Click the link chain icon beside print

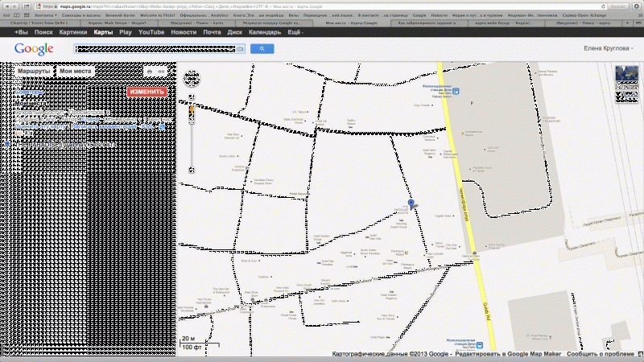(162, 72)
